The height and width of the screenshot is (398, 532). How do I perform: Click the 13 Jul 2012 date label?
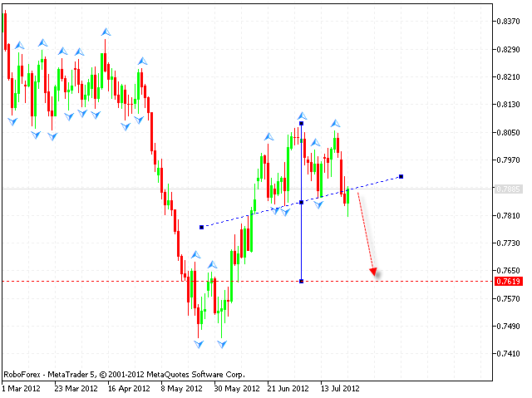(340, 389)
